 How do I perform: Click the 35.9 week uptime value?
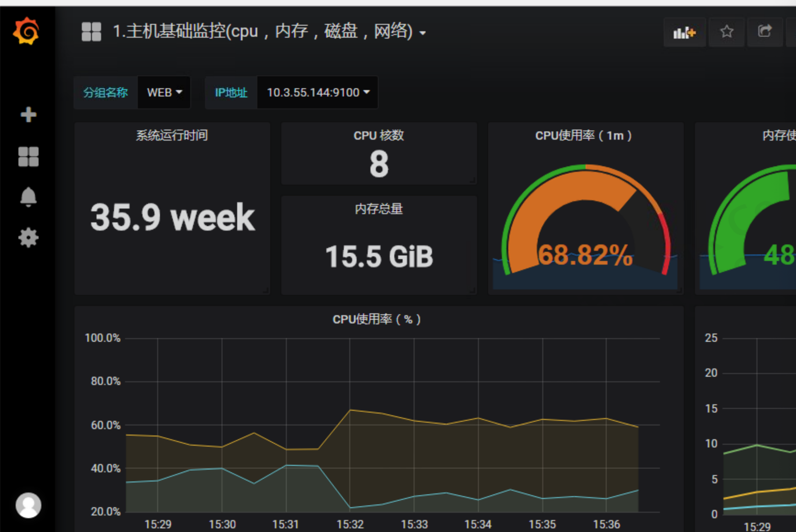click(172, 217)
